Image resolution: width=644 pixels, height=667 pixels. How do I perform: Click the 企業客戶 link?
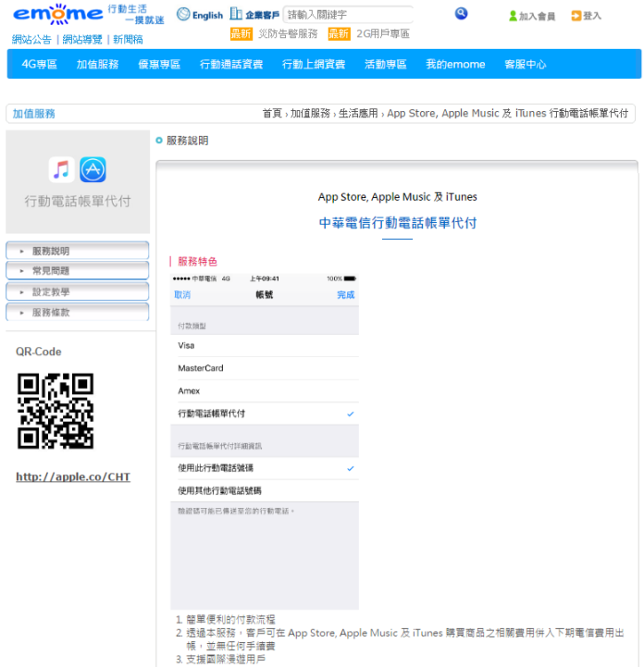coord(262,16)
